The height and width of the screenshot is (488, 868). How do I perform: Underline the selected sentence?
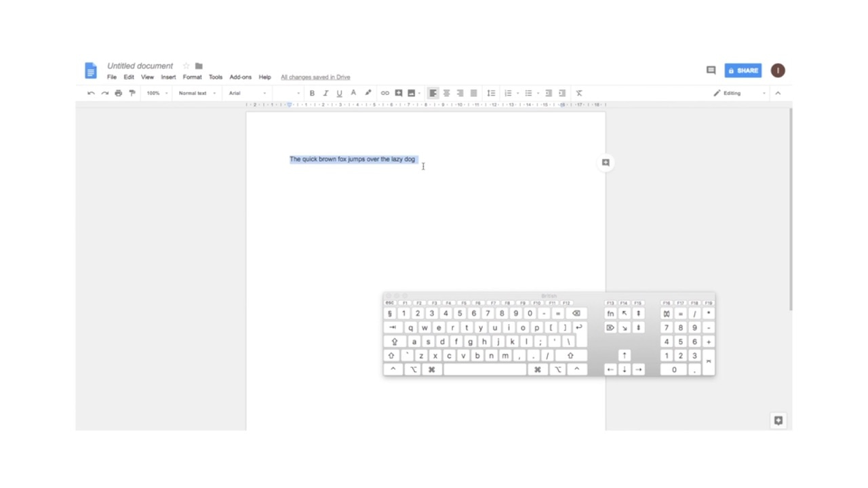[x=339, y=93]
